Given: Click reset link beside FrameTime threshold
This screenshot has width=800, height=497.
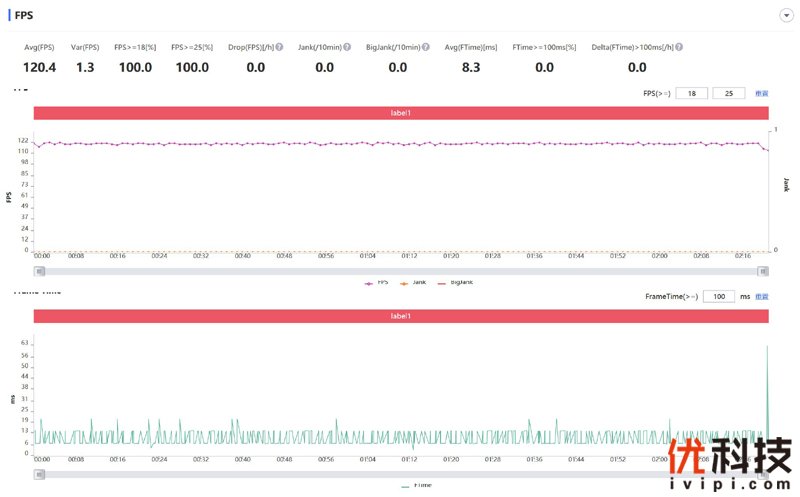Looking at the screenshot, I should pyautogui.click(x=762, y=297).
